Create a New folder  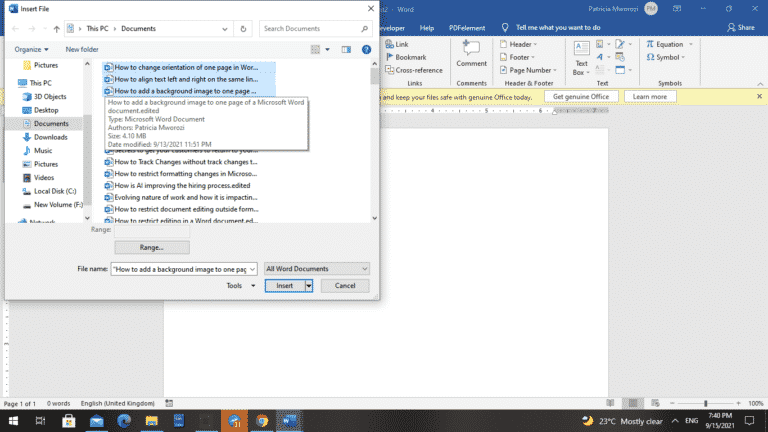point(82,49)
